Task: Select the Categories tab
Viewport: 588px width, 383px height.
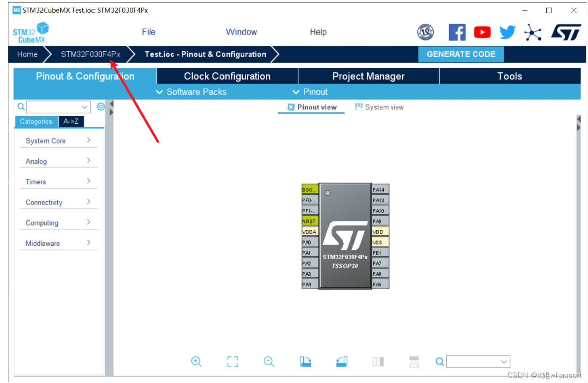Action: click(x=36, y=122)
